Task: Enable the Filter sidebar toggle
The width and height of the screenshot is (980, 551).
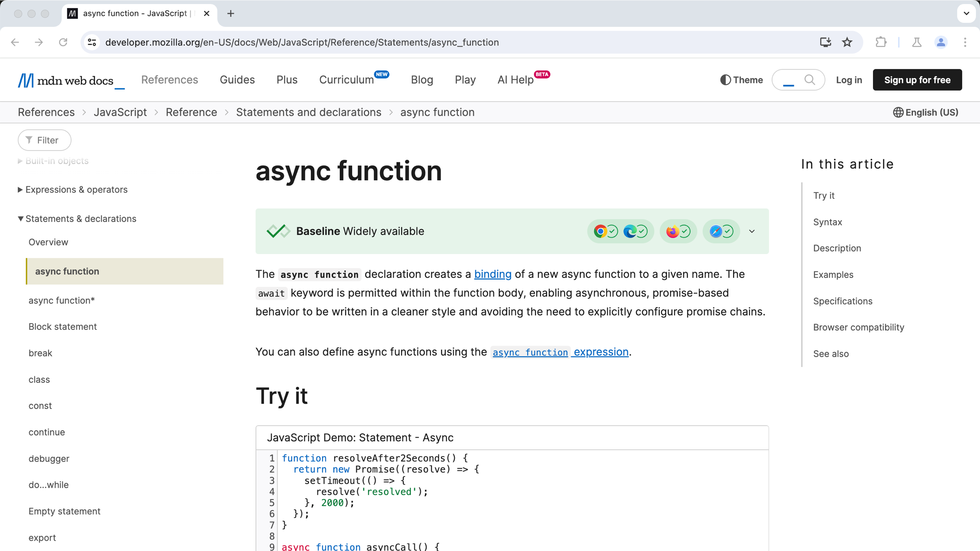Action: pyautogui.click(x=45, y=140)
